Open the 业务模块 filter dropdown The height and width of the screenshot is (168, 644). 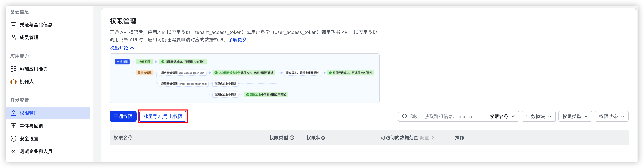click(x=539, y=116)
